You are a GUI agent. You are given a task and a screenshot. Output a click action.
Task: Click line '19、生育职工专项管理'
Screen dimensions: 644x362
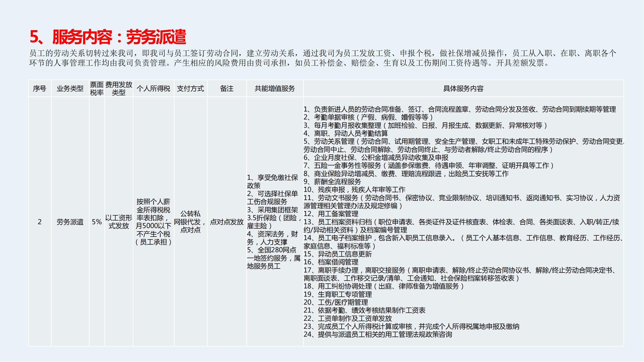(338, 294)
